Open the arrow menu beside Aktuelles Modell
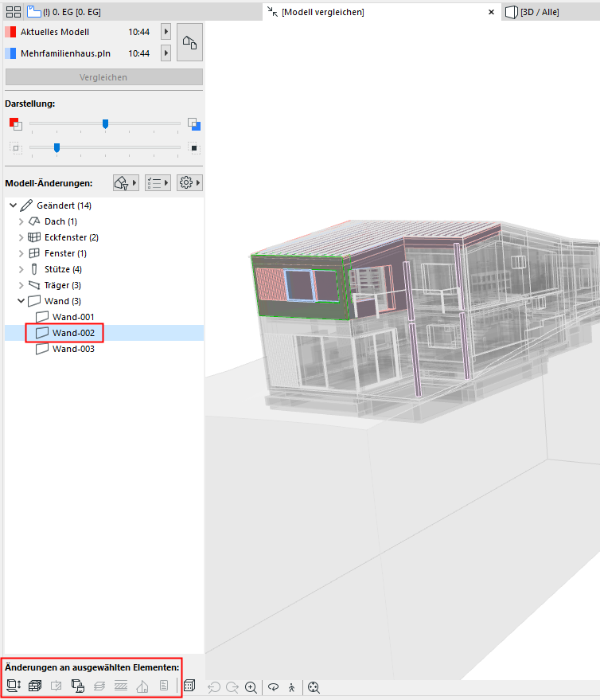The width and height of the screenshot is (600, 700). coord(166,32)
